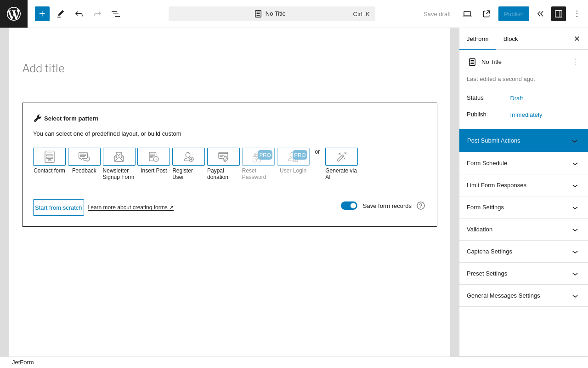Switch to the JetForm tab
588x368 pixels.
[x=478, y=39]
